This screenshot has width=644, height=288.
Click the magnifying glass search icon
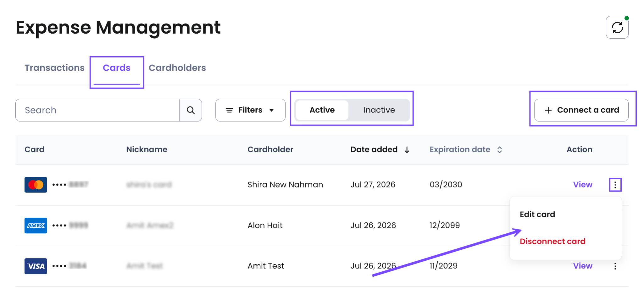191,110
